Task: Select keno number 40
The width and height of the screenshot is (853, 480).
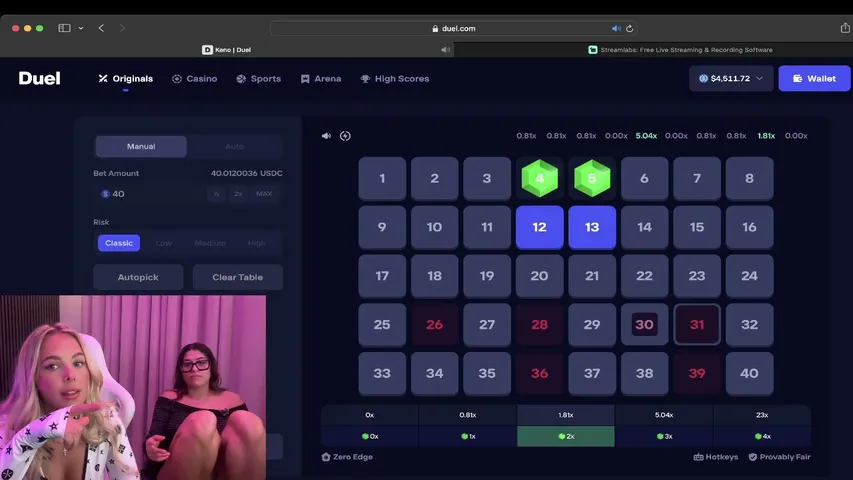Action: 749,373
